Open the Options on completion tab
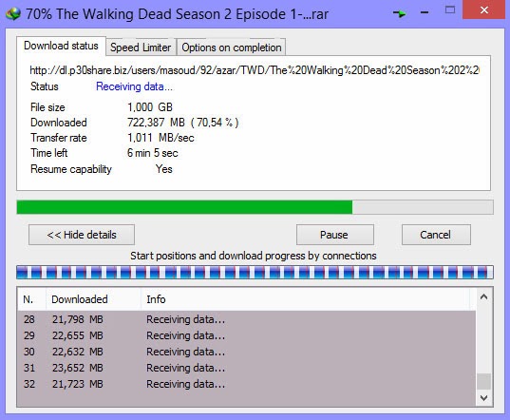Viewport: 510px width, 420px height. click(x=231, y=48)
